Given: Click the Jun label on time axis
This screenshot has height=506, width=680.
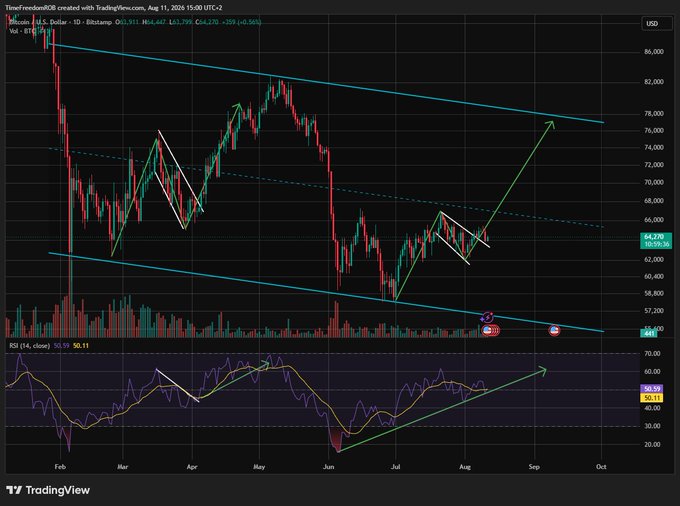Looking at the screenshot, I should [x=328, y=467].
